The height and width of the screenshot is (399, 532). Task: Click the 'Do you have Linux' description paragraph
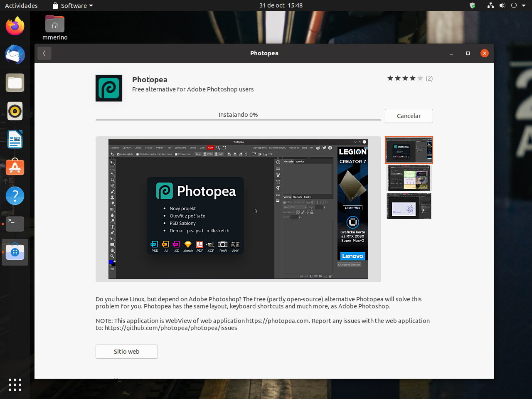[x=259, y=303]
